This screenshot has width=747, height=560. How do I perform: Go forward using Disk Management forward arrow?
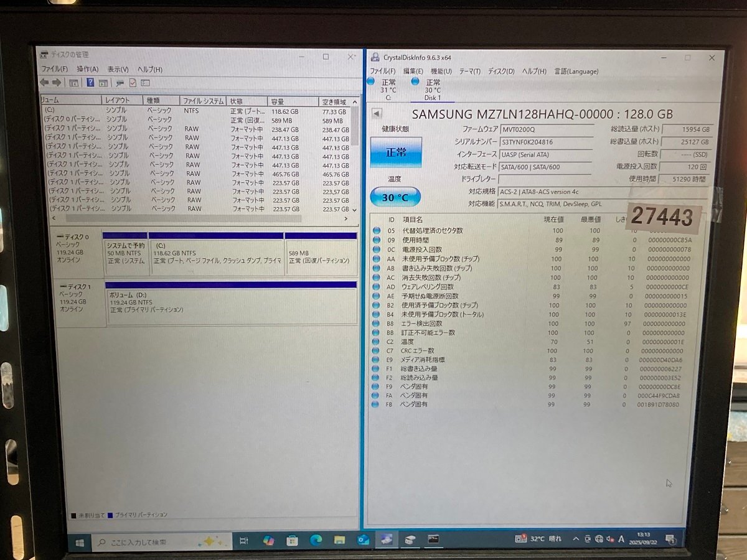click(56, 82)
